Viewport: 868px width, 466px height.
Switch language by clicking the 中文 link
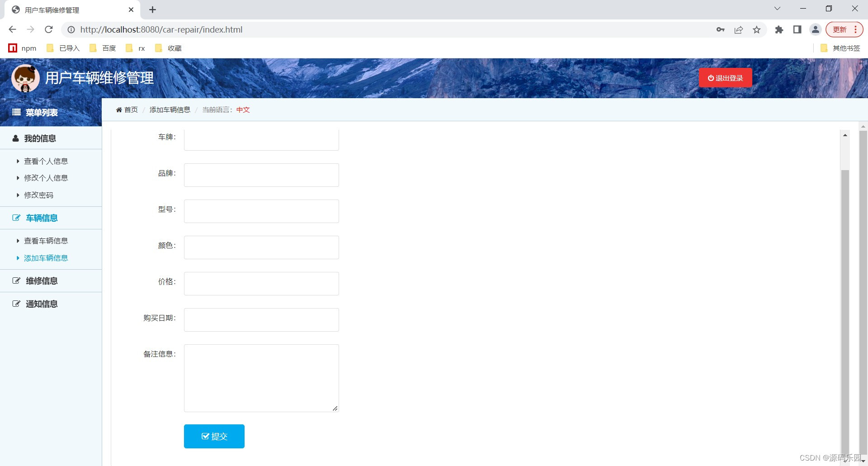tap(243, 110)
